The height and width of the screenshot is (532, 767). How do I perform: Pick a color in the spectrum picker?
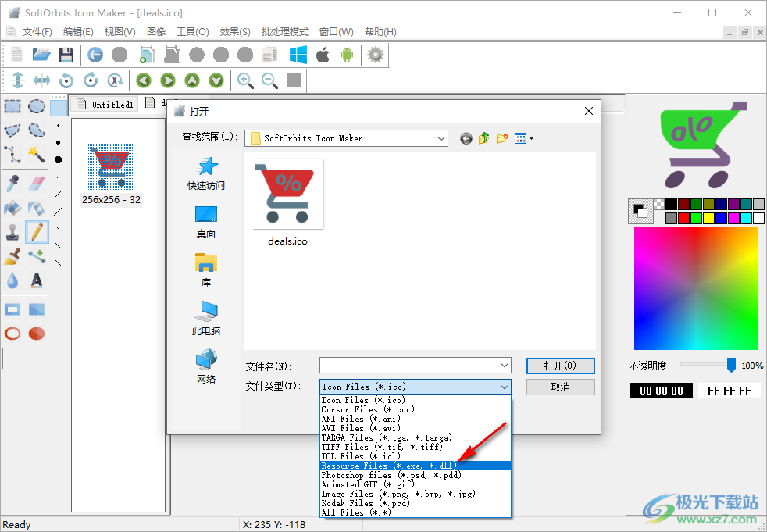[x=696, y=288]
